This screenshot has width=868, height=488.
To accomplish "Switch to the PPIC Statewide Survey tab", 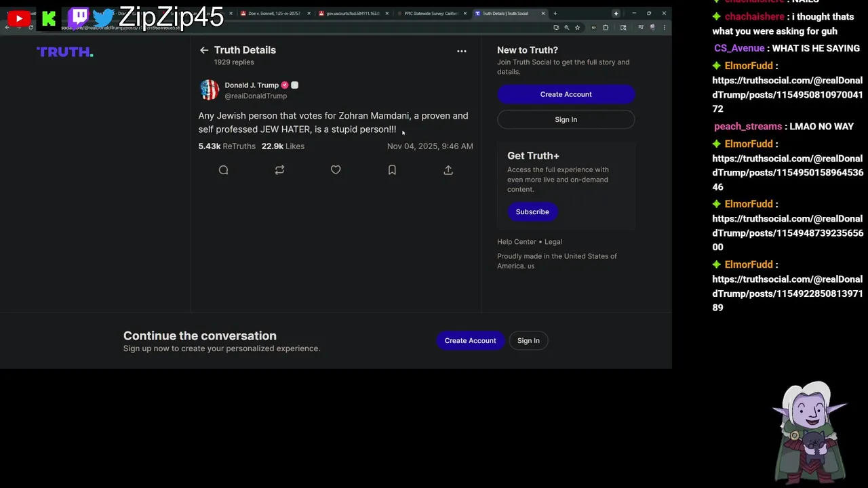I will pos(431,14).
